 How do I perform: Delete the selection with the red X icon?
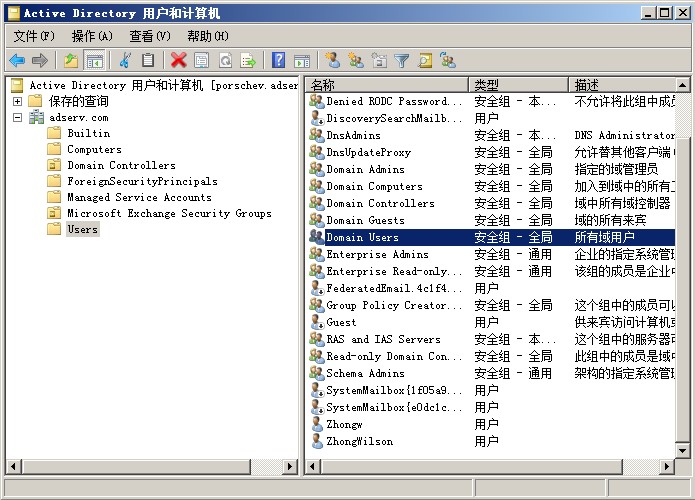(179, 60)
